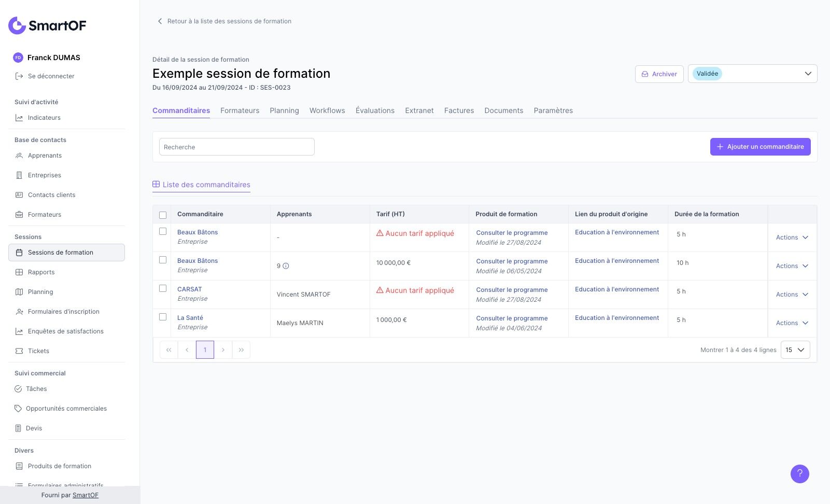The width and height of the screenshot is (830, 504).
Task: Click Ajouter un commanditaire button
Action: coord(760,147)
